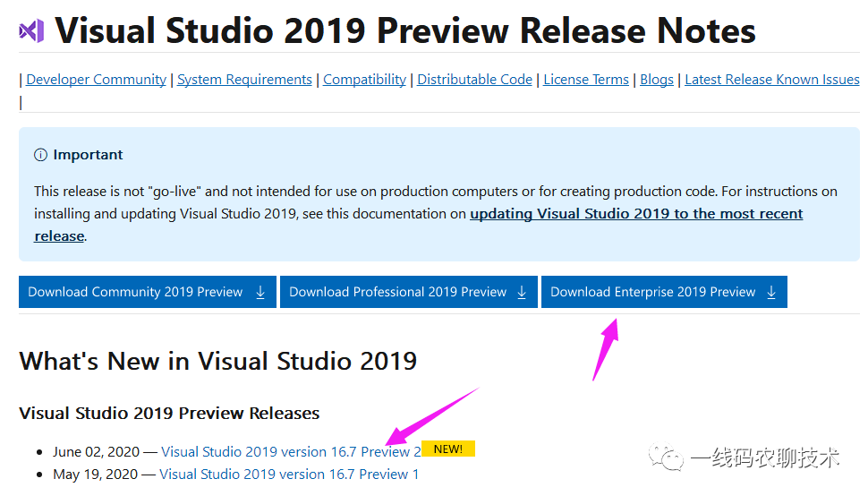Click the page title 'Visual Studio 2019 Preview Release Notes'
The image size is (868, 496).
405,30
